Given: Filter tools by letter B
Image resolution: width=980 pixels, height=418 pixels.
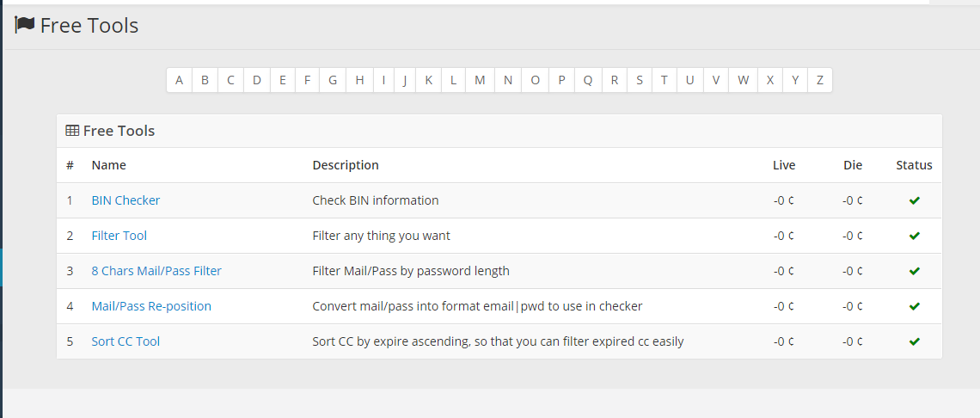Looking at the screenshot, I should 205,80.
